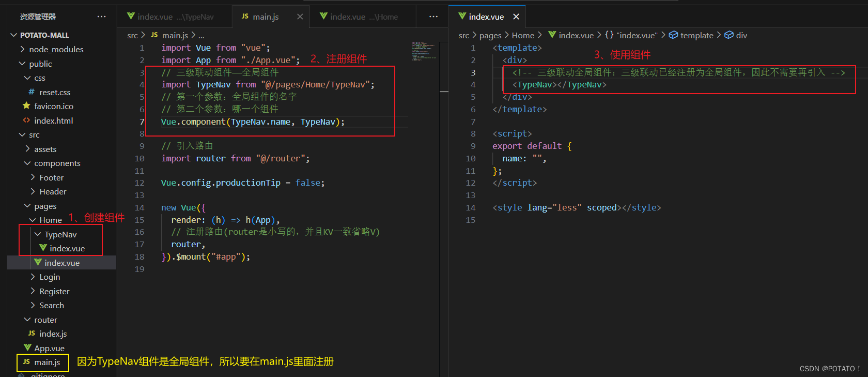Click pages in right breadcrumb

[490, 35]
